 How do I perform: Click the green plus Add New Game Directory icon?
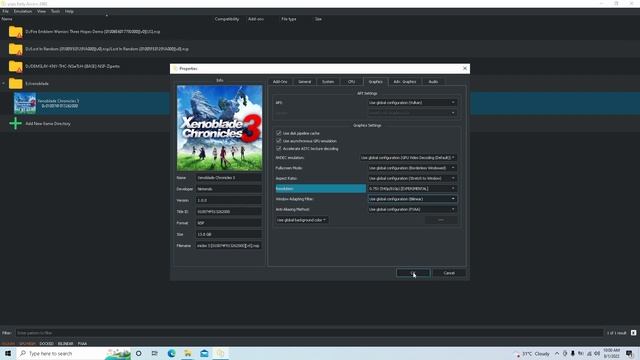click(x=16, y=123)
